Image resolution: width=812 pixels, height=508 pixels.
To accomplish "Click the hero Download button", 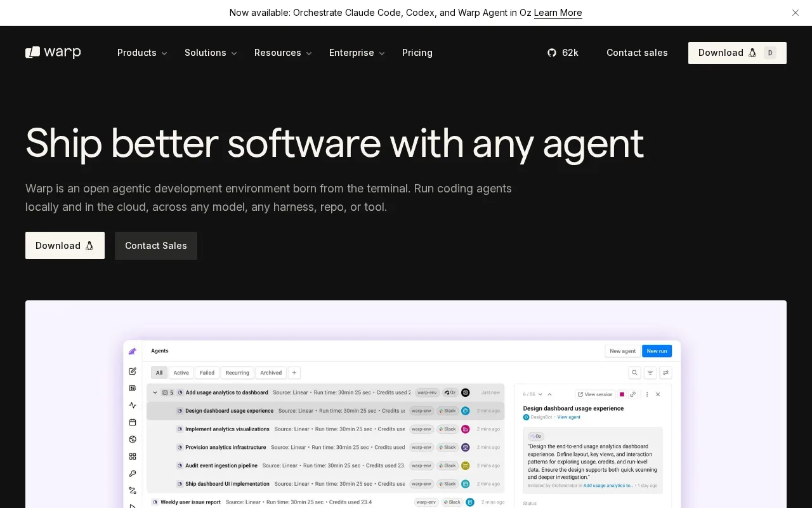I will pyautogui.click(x=65, y=246).
